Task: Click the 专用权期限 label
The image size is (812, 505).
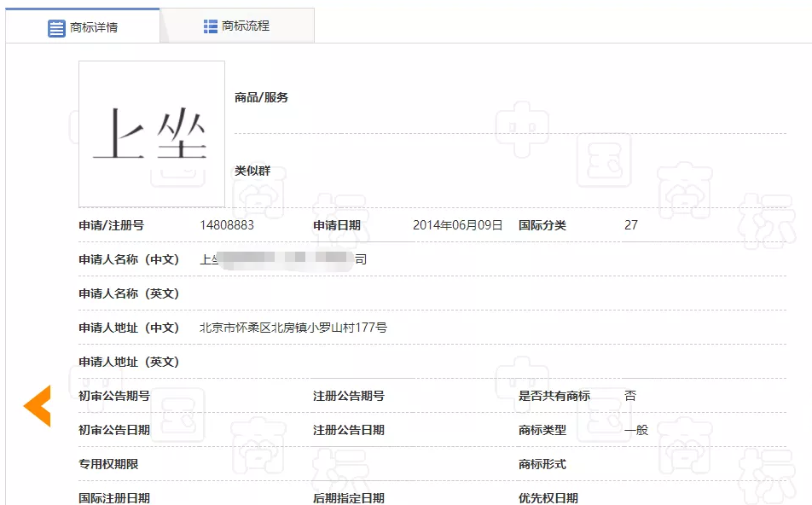Action: pyautogui.click(x=108, y=464)
